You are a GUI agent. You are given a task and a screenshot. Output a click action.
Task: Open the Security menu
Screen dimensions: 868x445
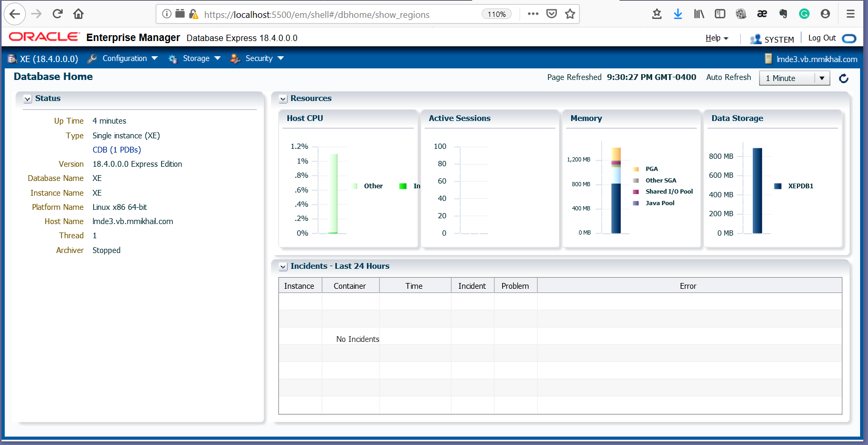[259, 58]
